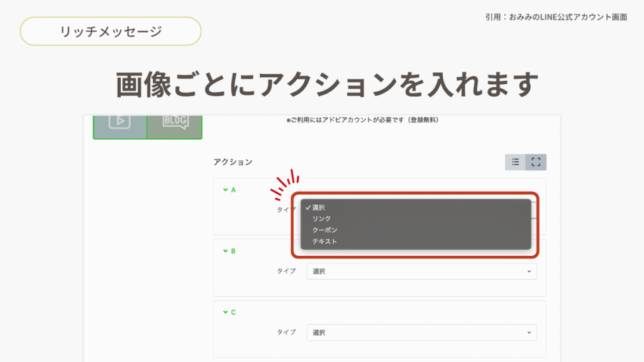Click the アドビアカウント notice text
644x362 pixels.
362,120
